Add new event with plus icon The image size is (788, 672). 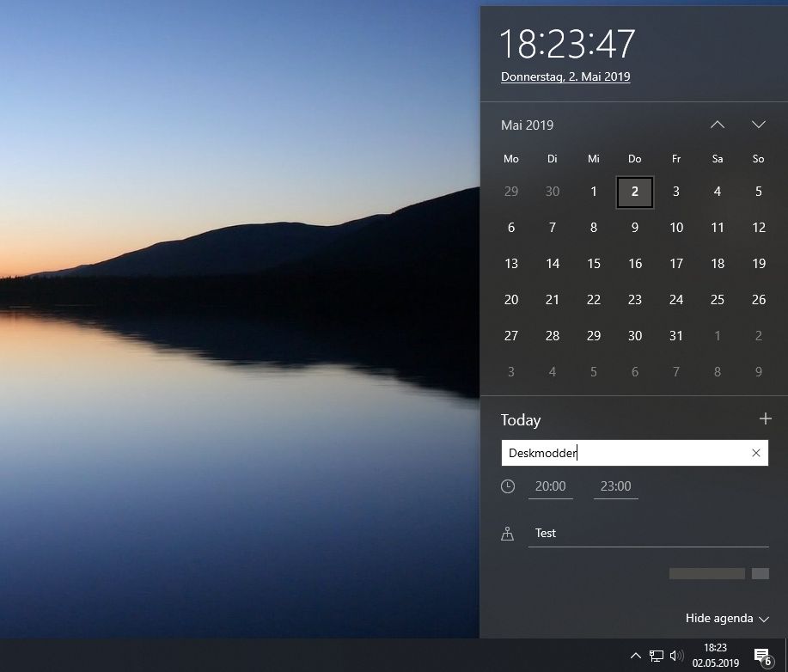(765, 418)
